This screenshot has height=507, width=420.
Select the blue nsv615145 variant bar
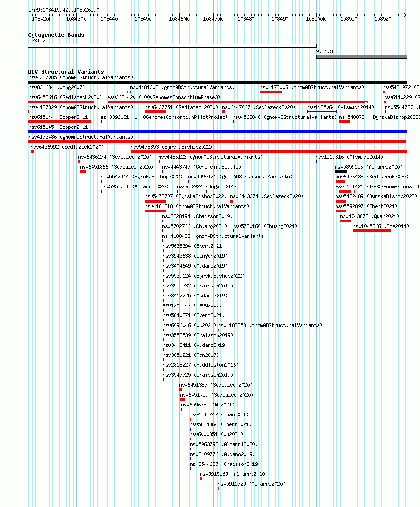217,132
